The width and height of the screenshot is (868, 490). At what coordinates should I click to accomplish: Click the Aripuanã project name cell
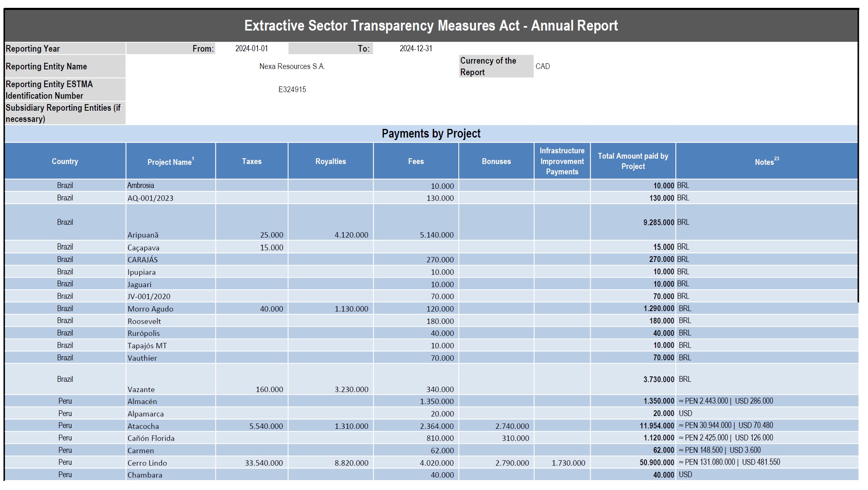(143, 235)
